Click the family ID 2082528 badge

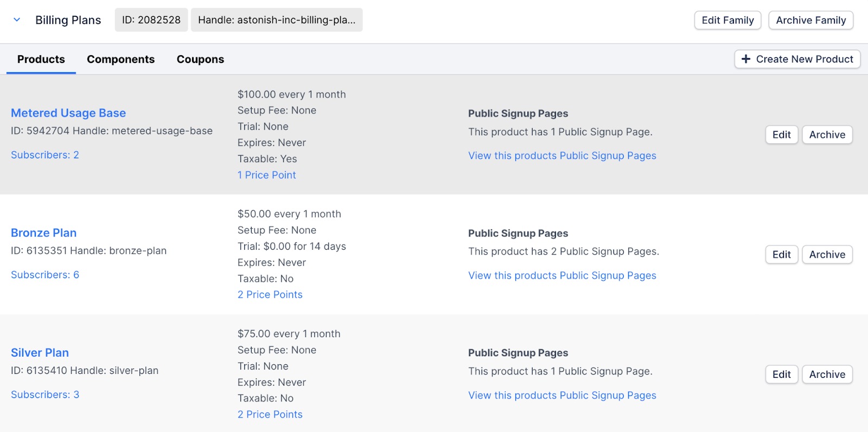[x=151, y=20]
